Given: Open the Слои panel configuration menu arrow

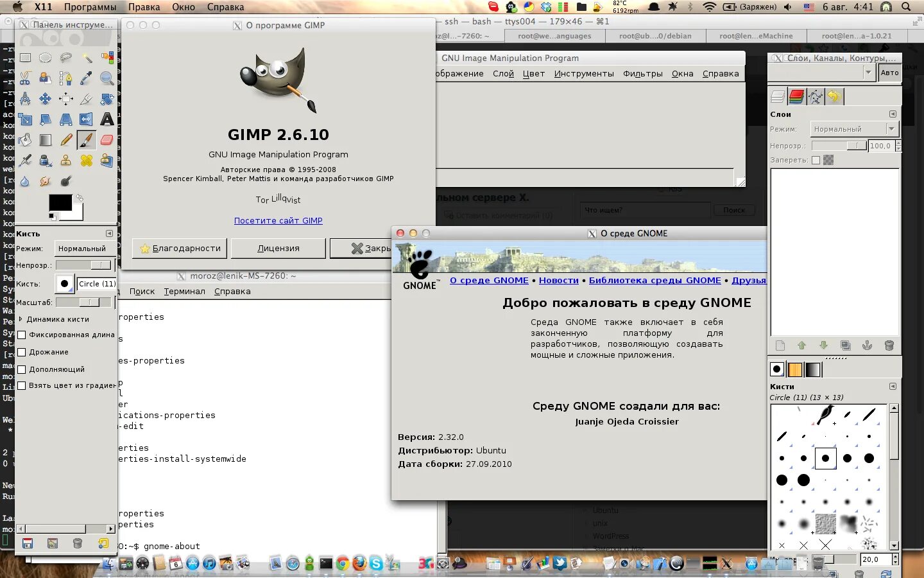Looking at the screenshot, I should [x=893, y=114].
